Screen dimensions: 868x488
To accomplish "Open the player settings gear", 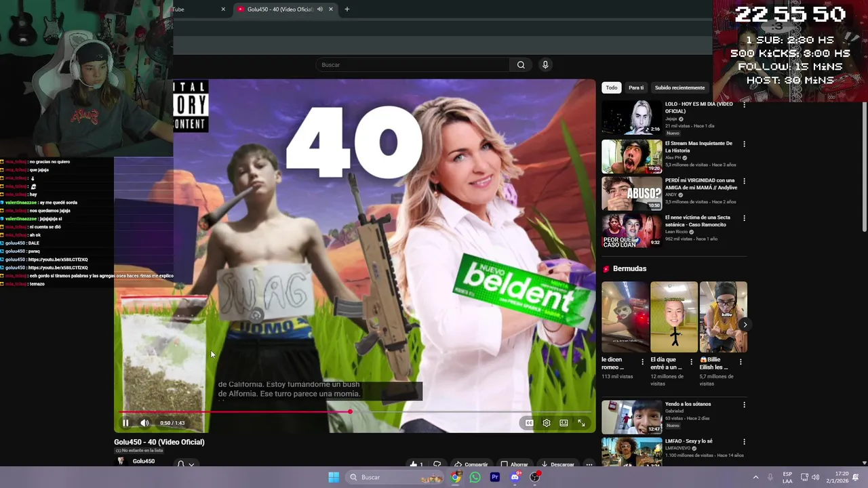I will (x=547, y=423).
